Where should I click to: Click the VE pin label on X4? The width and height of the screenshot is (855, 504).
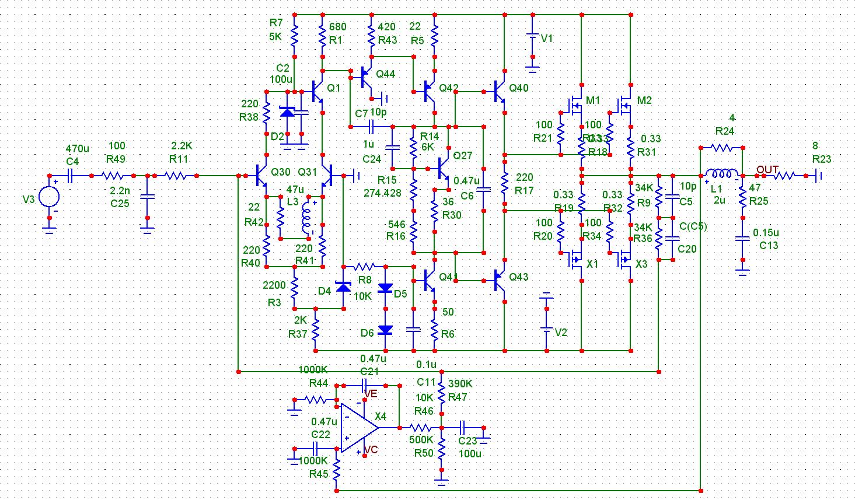click(x=370, y=394)
